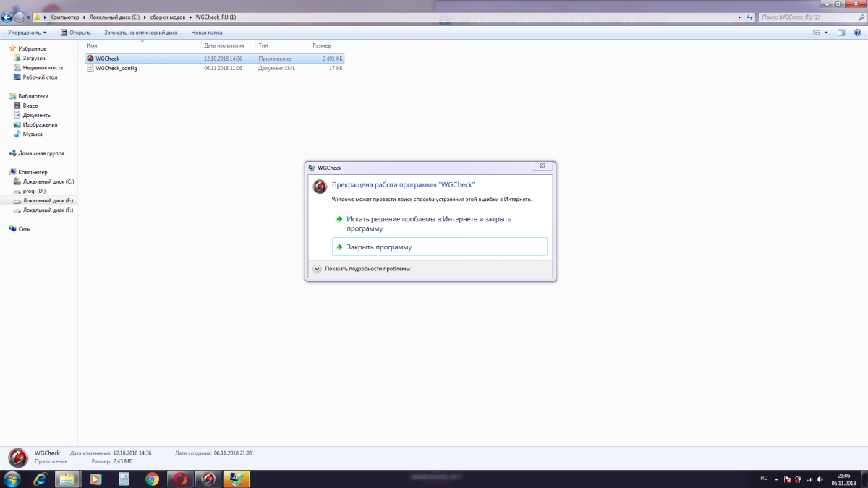Open the recent locations dropdown next to Forward
Screen dimensions: 868x488
[27, 17]
